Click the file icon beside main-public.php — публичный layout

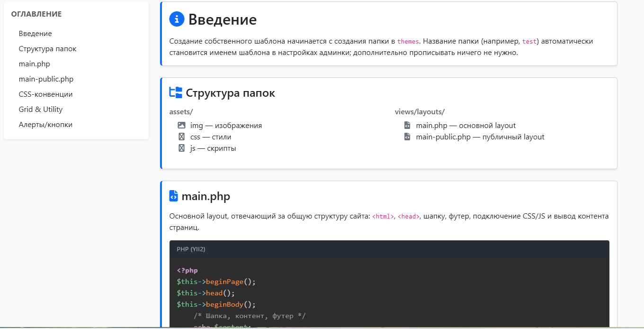[407, 137]
